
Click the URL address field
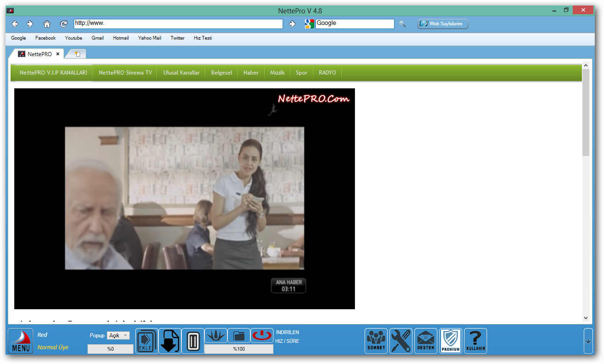point(178,24)
